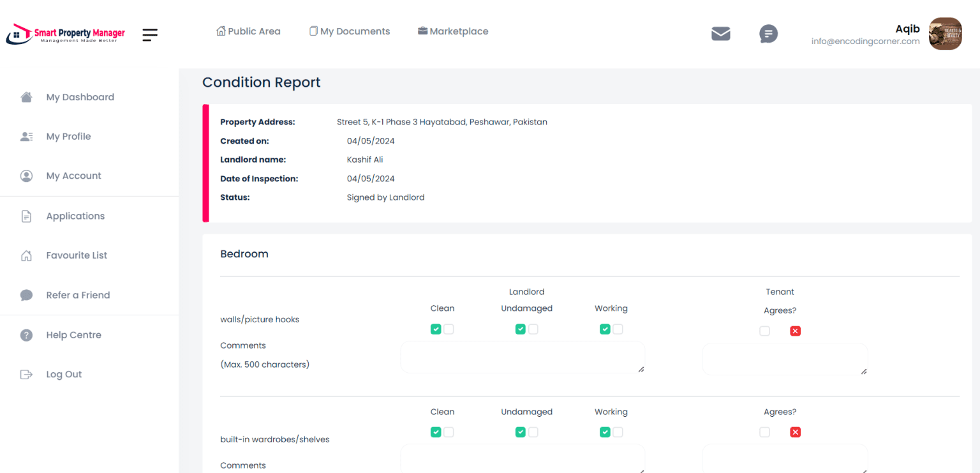
Task: Click the My Dashboard home icon
Action: 26,97
